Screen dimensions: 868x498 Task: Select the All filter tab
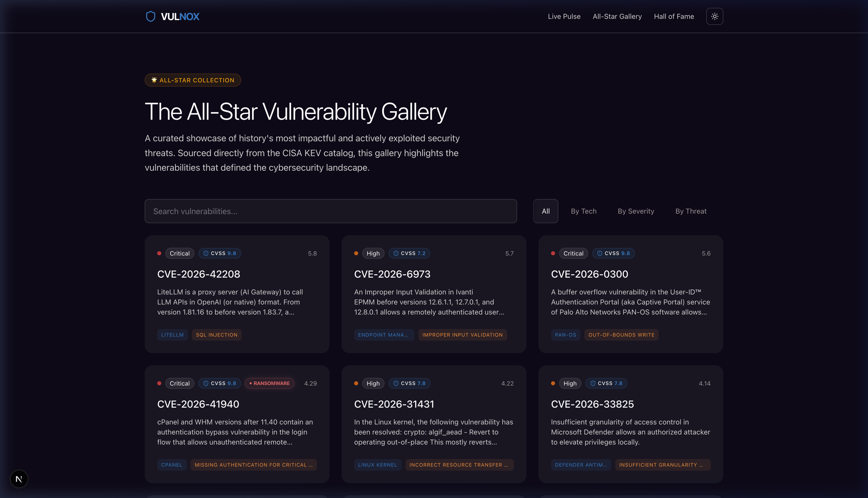546,211
